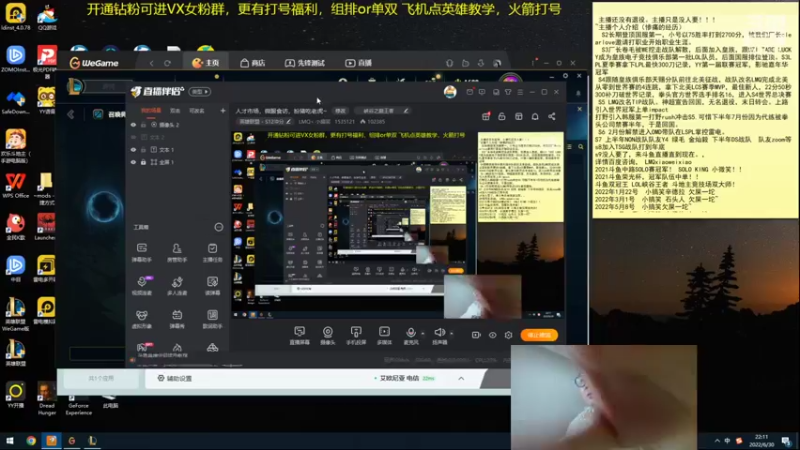The height and width of the screenshot is (450, 800).
Task: Expand the 艾欧尼亚 电信 server chevron
Action: coord(461,379)
